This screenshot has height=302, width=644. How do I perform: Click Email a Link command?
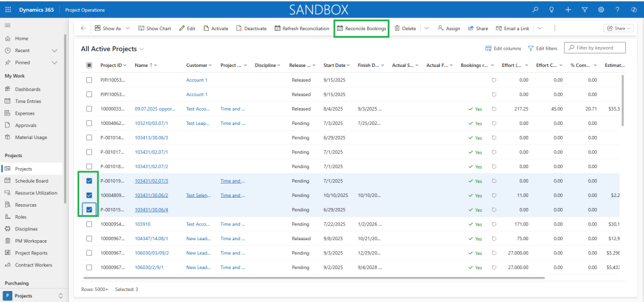pyautogui.click(x=513, y=28)
